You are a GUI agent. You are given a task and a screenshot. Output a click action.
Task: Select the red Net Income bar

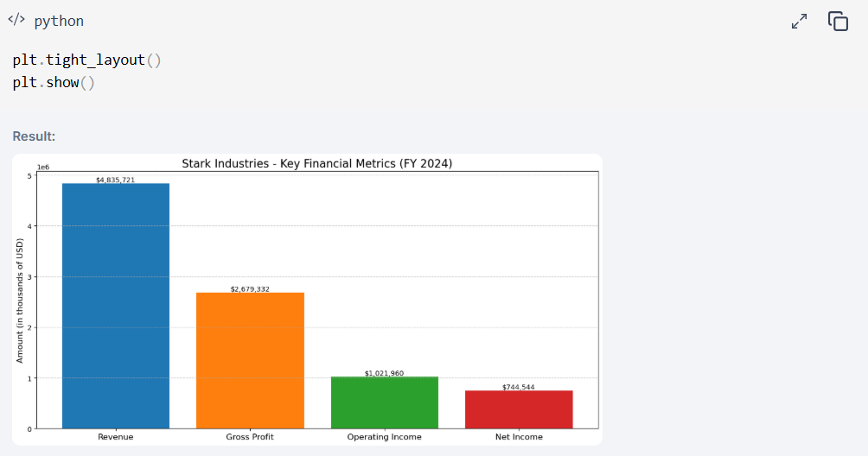pyautogui.click(x=519, y=409)
